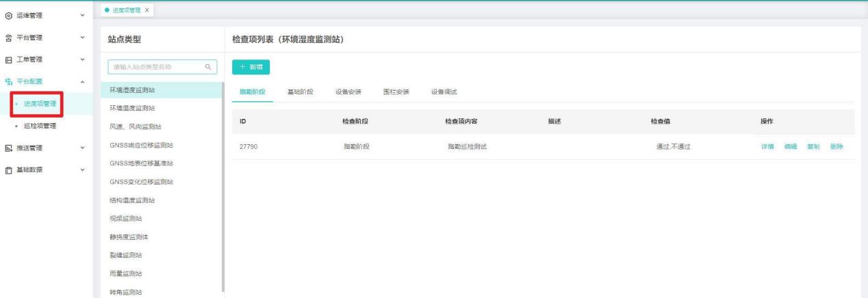Switch to the 基础阶段 tab
Screen dimensions: 868x298
300,92
